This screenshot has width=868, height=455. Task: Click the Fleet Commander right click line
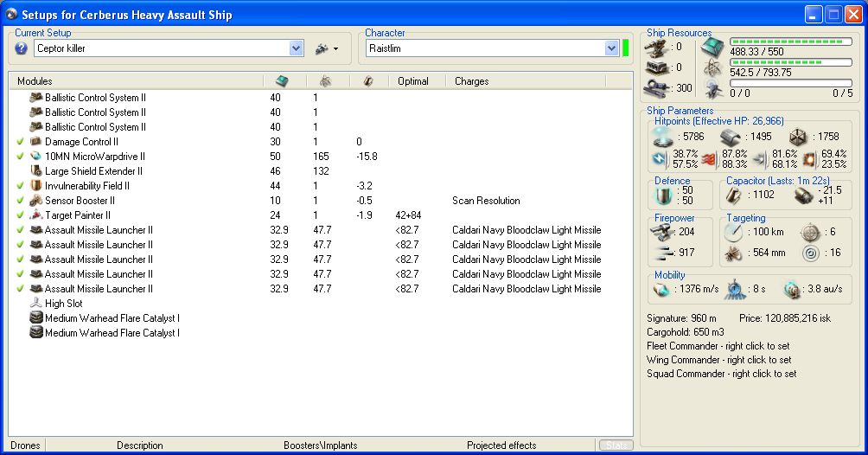pos(718,346)
